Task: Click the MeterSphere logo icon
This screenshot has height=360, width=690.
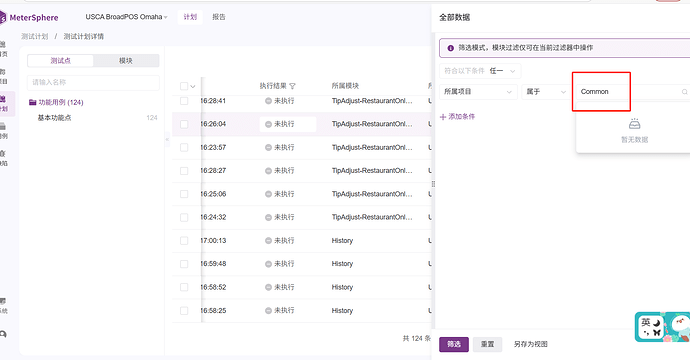Action: tap(2, 18)
